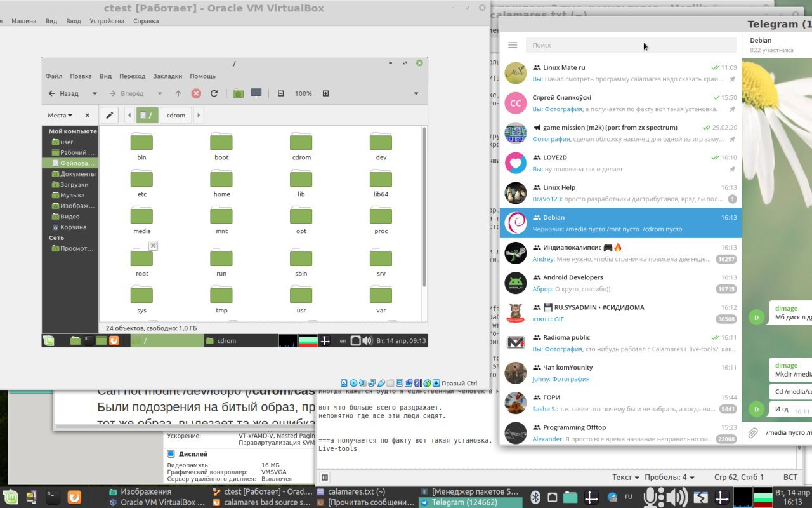Select the bin folder icon
Viewport: 812px width, 508px height.
[x=141, y=142]
